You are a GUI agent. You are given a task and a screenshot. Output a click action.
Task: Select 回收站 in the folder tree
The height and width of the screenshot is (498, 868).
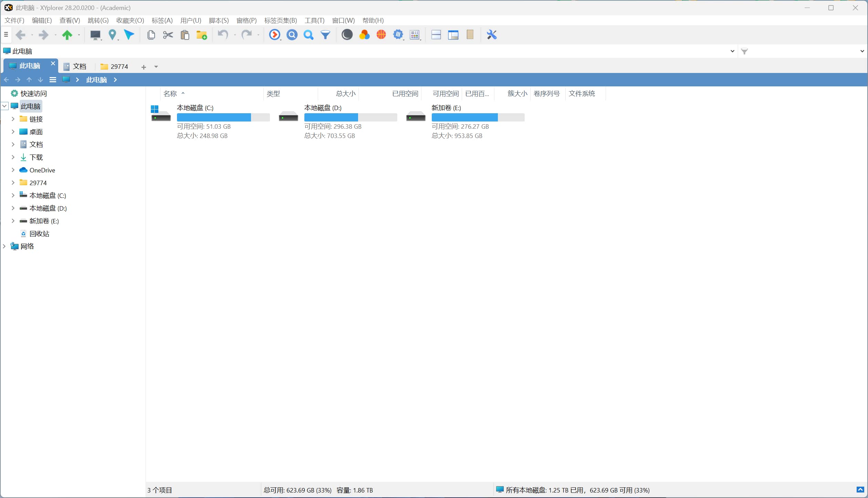click(39, 234)
